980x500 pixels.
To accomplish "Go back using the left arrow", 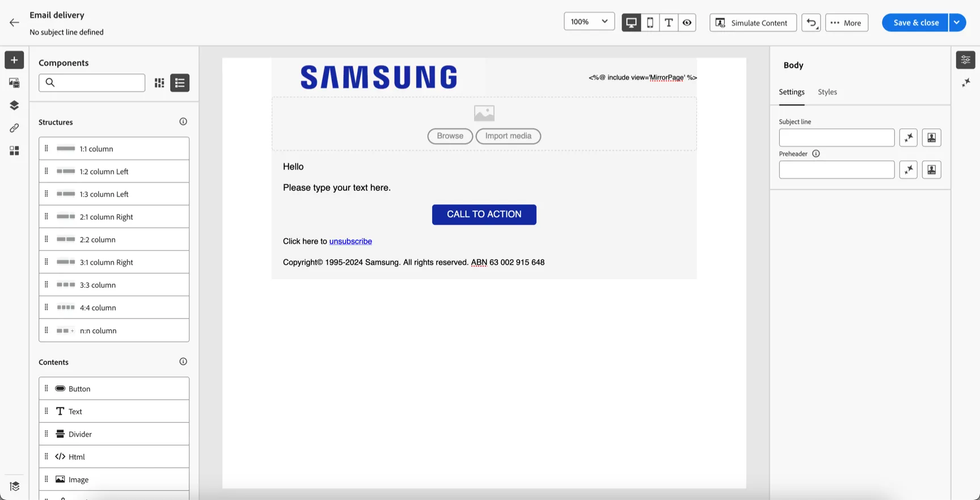I will coord(14,23).
